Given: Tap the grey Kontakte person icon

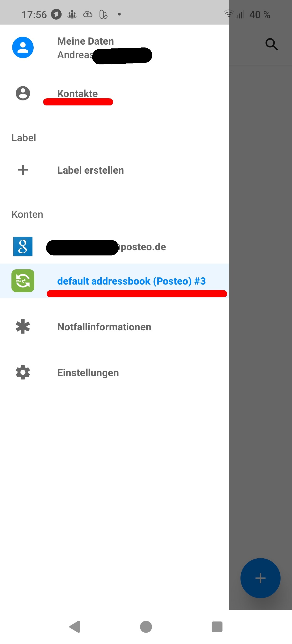Looking at the screenshot, I should 23,93.
